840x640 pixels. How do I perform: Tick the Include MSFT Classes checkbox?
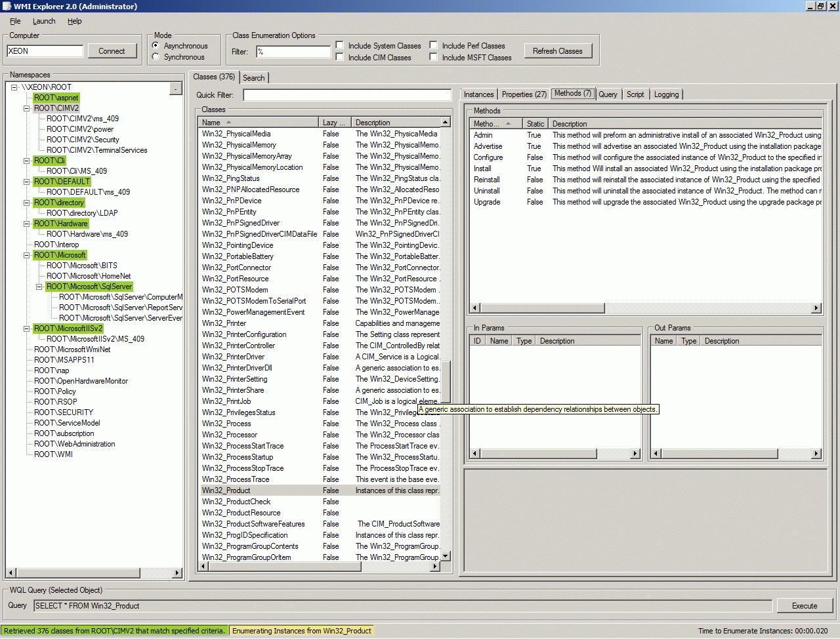click(433, 58)
